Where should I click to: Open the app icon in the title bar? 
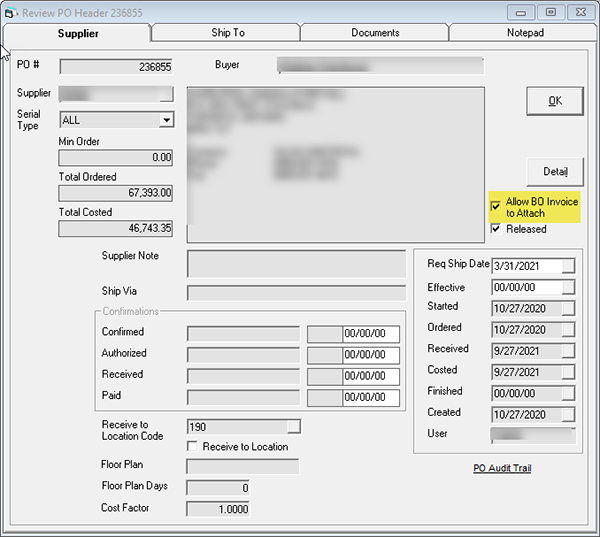10,13
